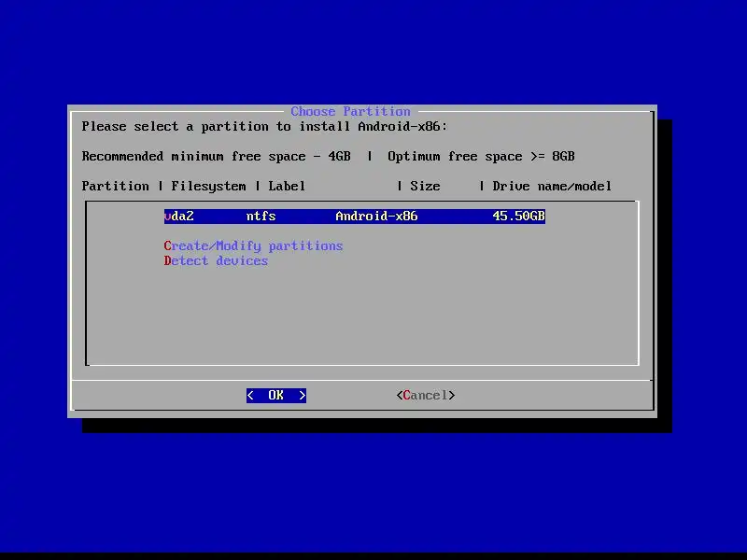Image resolution: width=747 pixels, height=560 pixels.
Task: Click the ntfs filesystem value
Action: coord(261,217)
